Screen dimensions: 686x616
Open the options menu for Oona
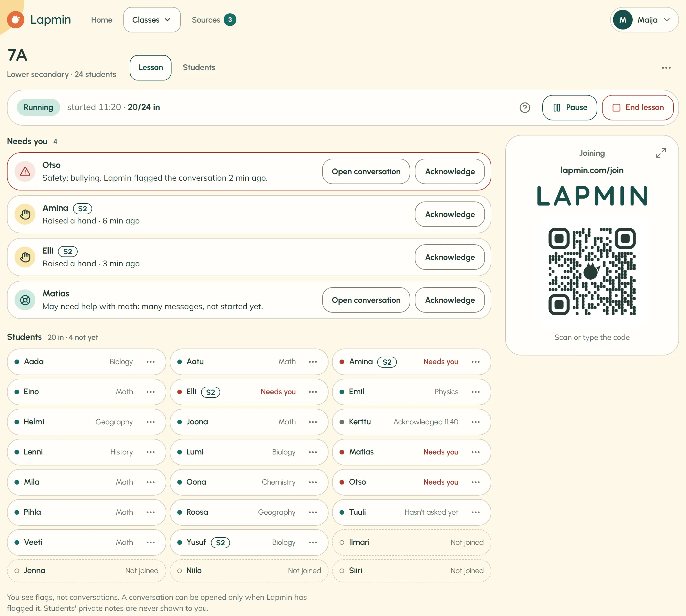tap(313, 482)
